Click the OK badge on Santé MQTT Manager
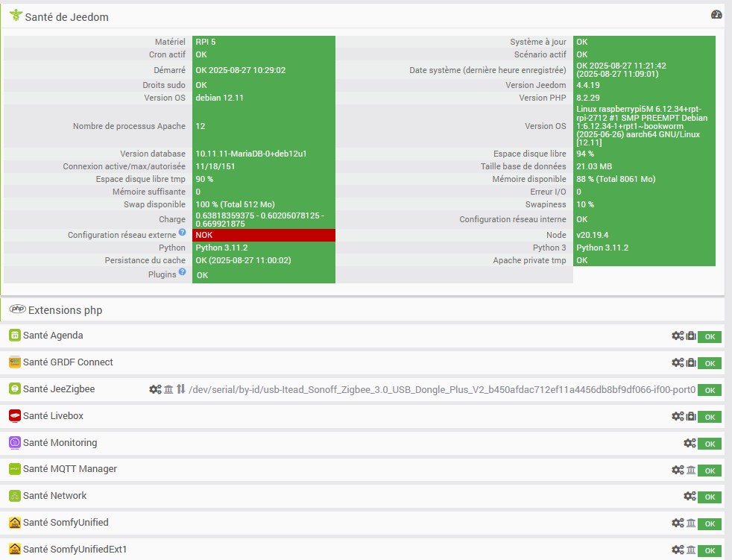The height and width of the screenshot is (560, 732). pyautogui.click(x=710, y=471)
